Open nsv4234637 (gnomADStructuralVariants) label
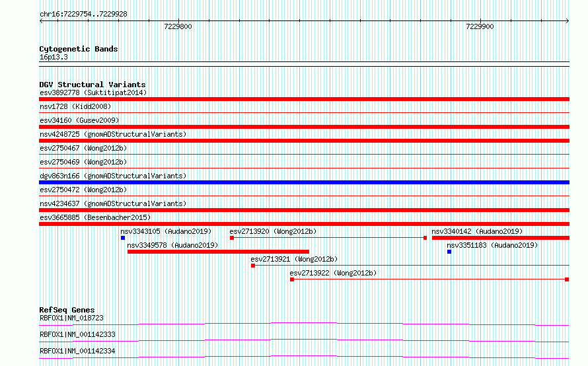The height and width of the screenshot is (366, 588). [x=113, y=203]
